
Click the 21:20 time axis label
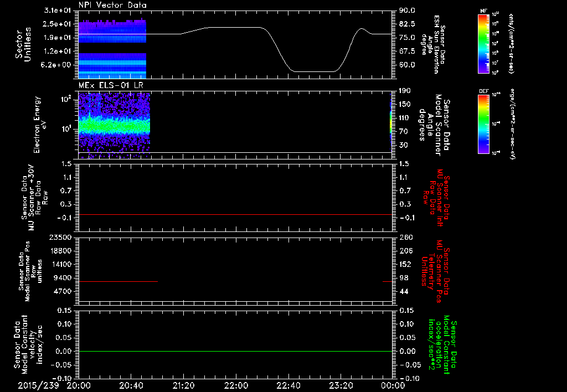[x=183, y=385]
